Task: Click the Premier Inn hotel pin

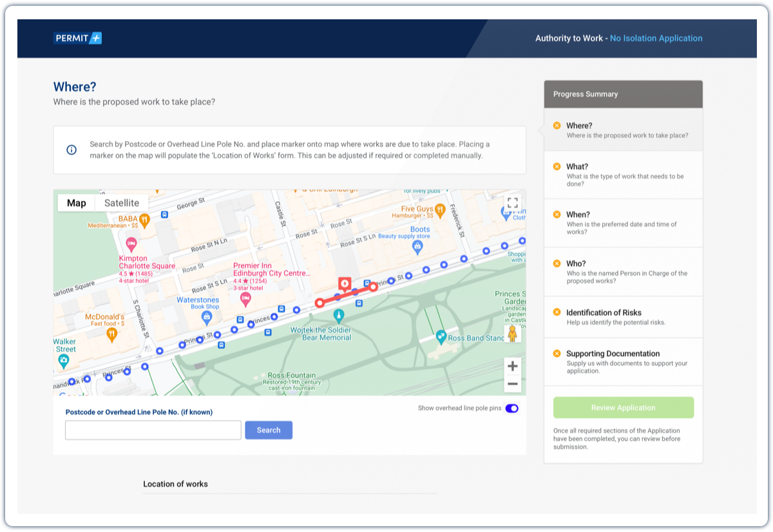Action: 245,299
